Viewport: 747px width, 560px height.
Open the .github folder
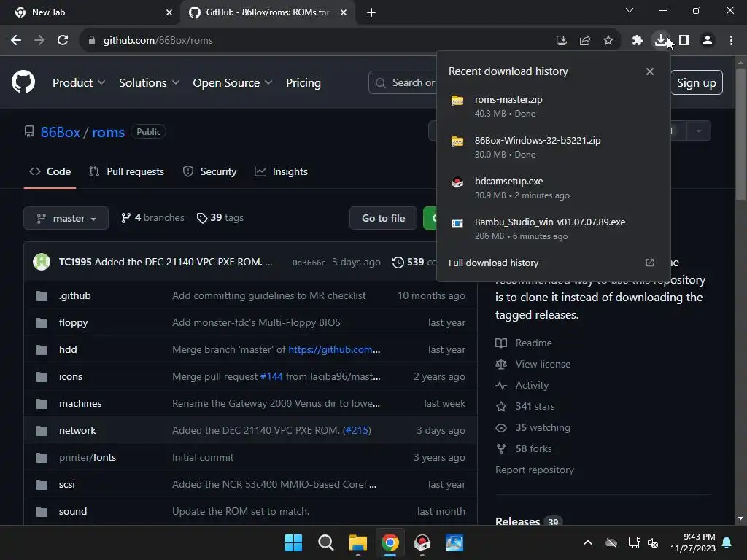(75, 296)
